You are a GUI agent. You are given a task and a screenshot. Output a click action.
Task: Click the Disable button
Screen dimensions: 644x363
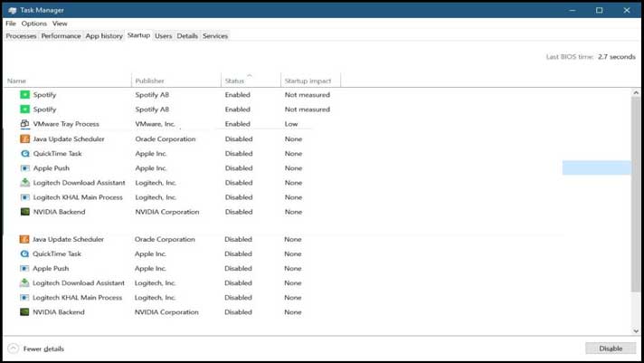coord(611,349)
